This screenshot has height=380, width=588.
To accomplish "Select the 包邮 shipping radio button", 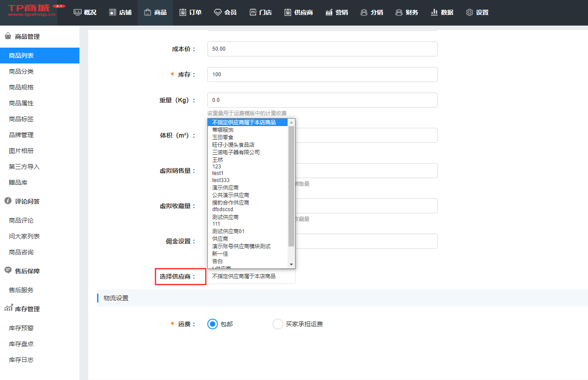I will (x=213, y=324).
